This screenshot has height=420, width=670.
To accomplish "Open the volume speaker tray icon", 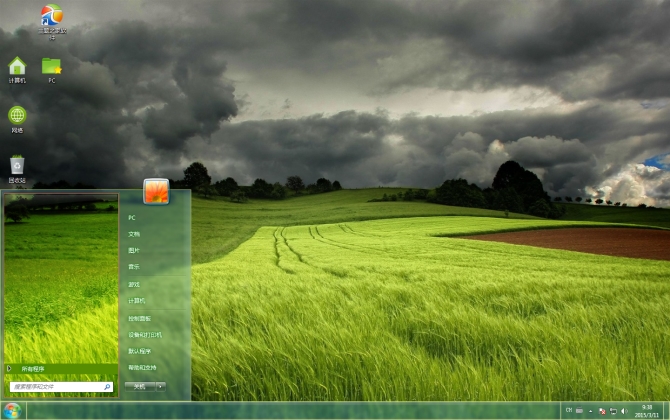I will click(624, 411).
